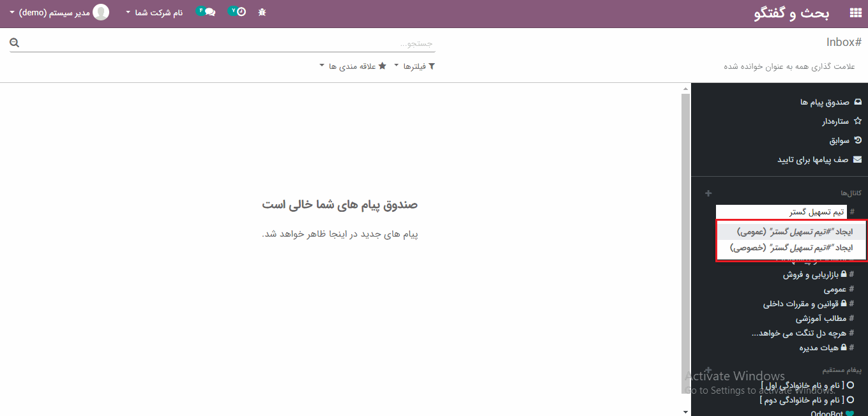868x416 pixels.
Task: Click the search magnifier icon
Action: pos(15,43)
